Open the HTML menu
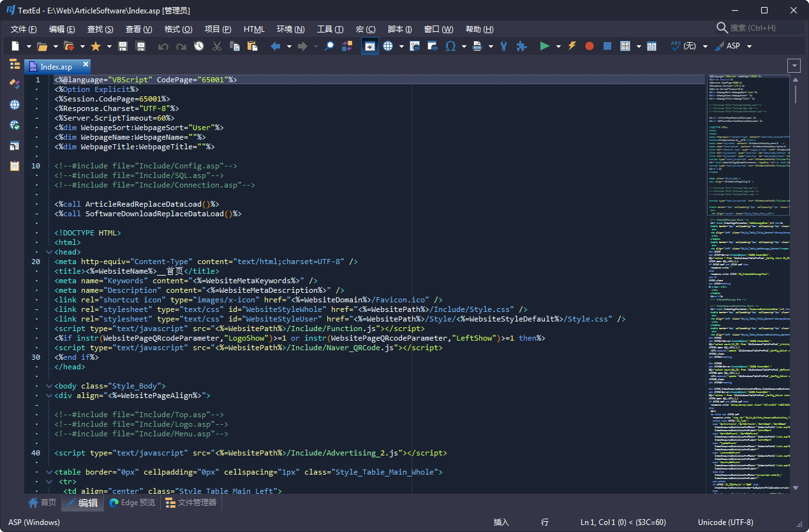The height and width of the screenshot is (532, 809). pyautogui.click(x=254, y=29)
